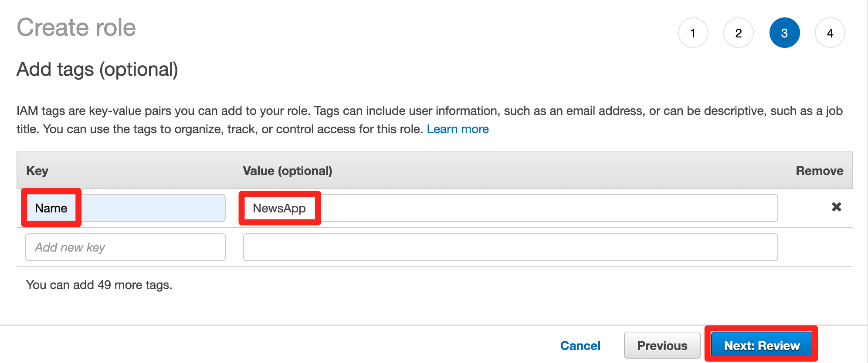Click the Key column header
868x363 pixels.
37,171
